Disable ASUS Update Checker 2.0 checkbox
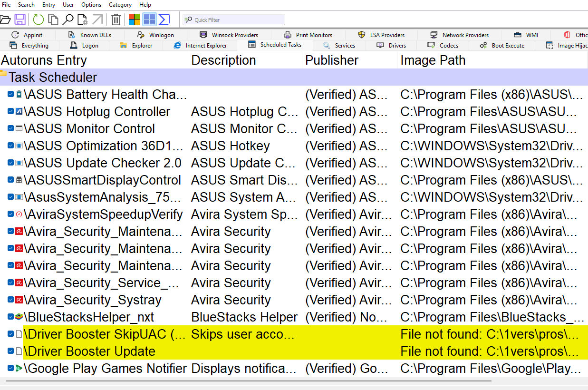The height and width of the screenshot is (390, 588). [x=11, y=163]
